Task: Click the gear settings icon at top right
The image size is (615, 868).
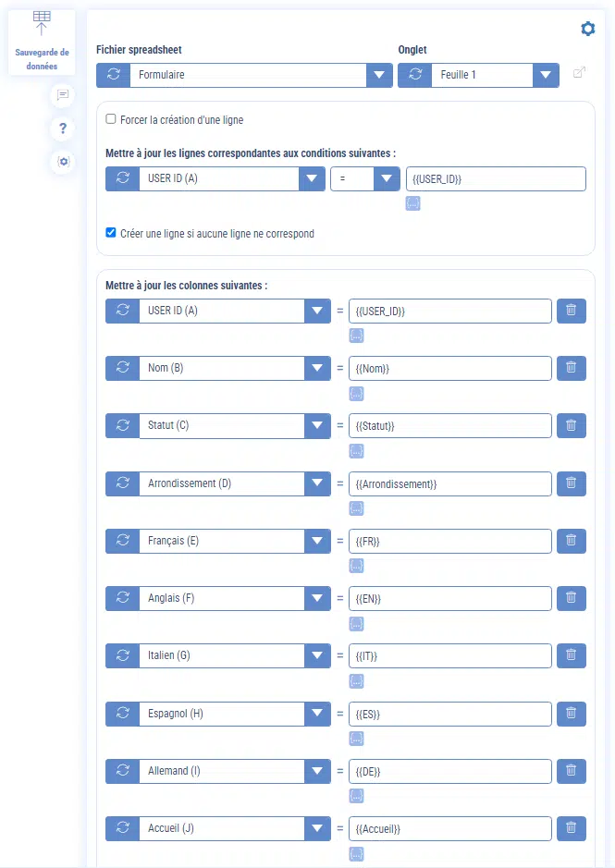Action: pyautogui.click(x=587, y=30)
